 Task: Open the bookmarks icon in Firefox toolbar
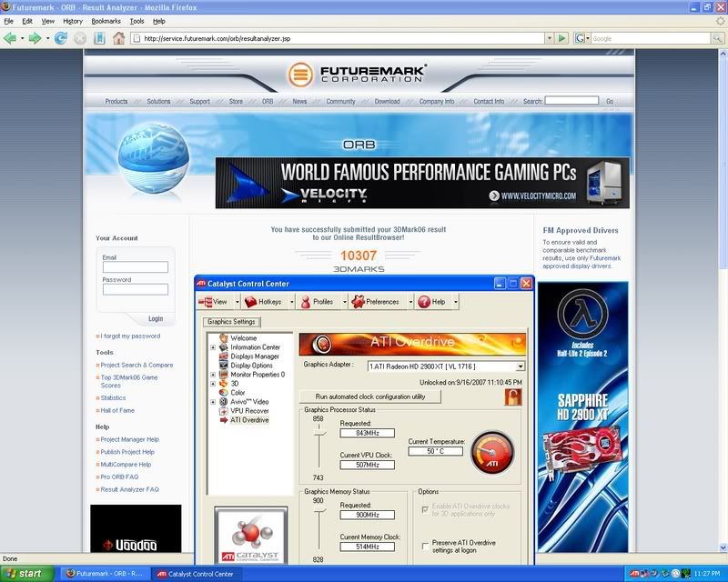pos(99,38)
